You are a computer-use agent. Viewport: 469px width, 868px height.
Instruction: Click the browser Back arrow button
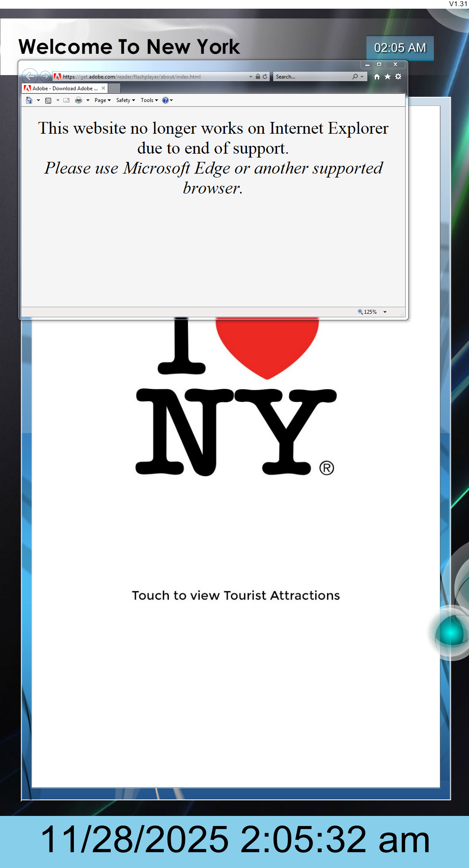(30, 76)
